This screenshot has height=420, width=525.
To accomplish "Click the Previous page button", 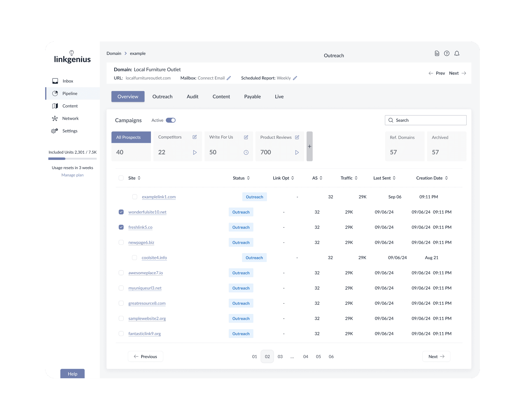I will (x=145, y=356).
